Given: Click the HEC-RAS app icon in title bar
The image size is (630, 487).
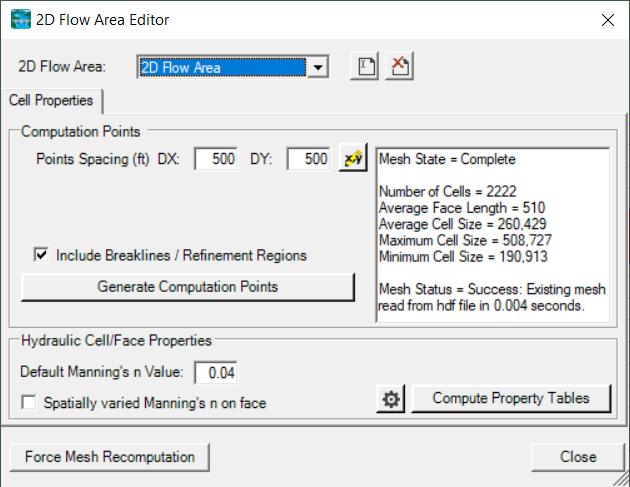Looking at the screenshot, I should 20,19.
